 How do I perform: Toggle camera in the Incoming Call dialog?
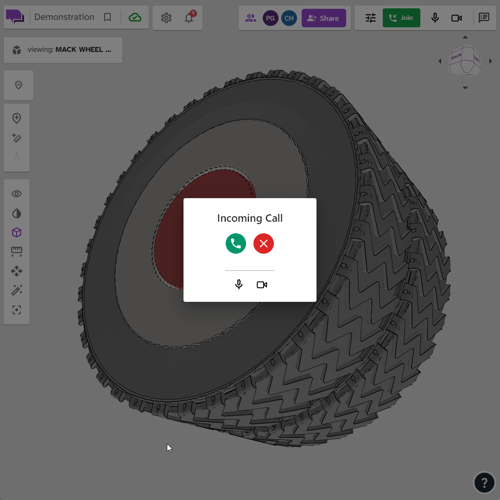262,284
